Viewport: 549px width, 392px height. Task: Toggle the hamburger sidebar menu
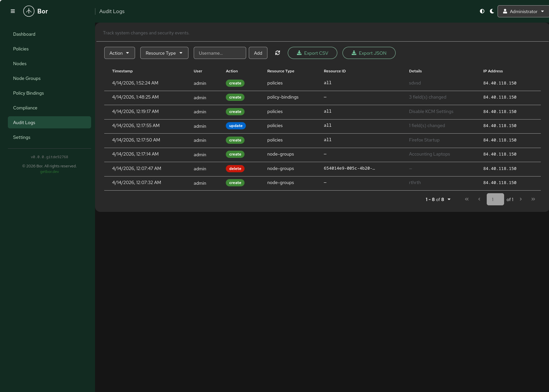[x=13, y=11]
